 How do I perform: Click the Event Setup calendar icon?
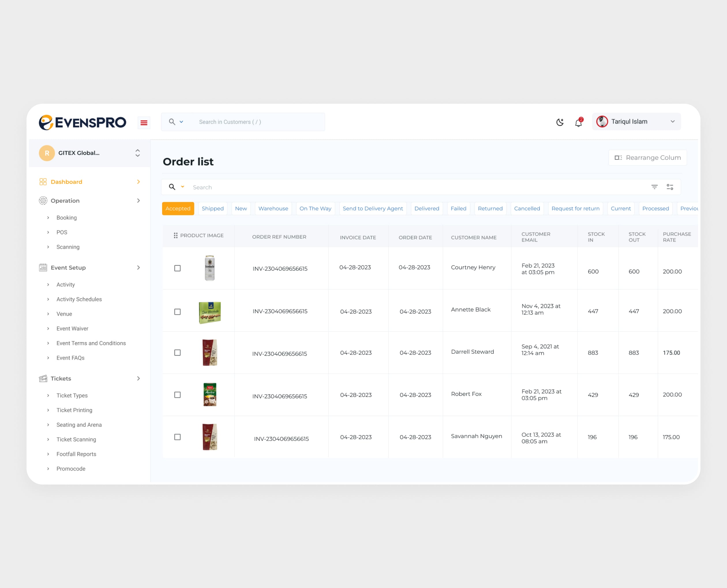tap(43, 267)
